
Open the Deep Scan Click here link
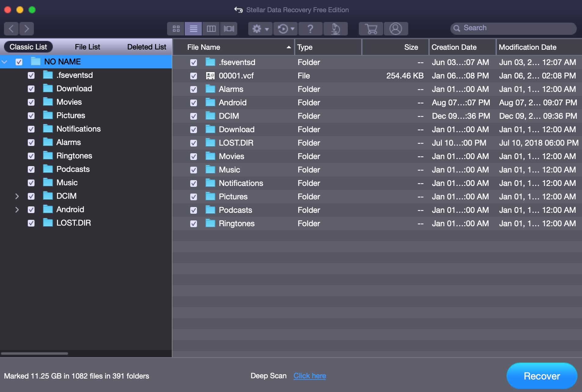pyautogui.click(x=310, y=376)
